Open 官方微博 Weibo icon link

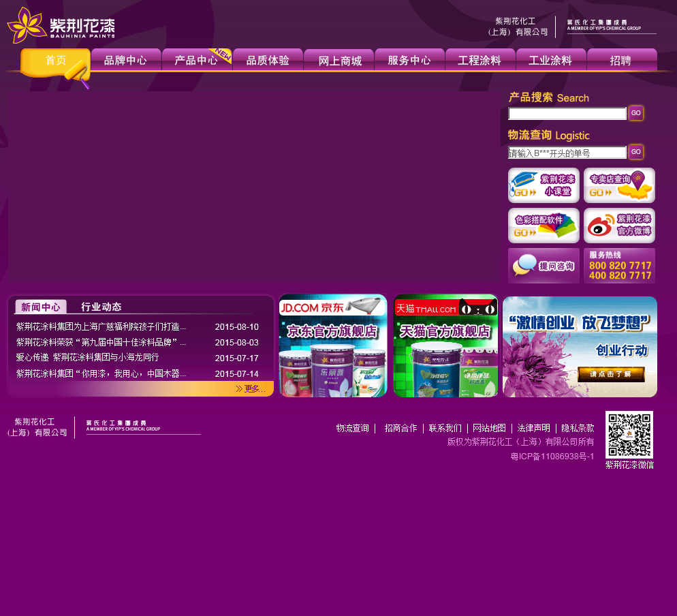point(619,226)
